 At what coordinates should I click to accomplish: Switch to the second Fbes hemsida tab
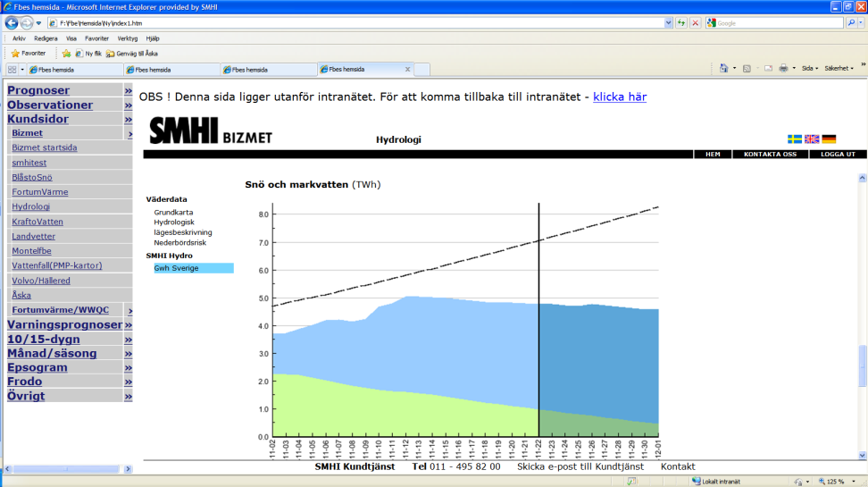(171, 70)
